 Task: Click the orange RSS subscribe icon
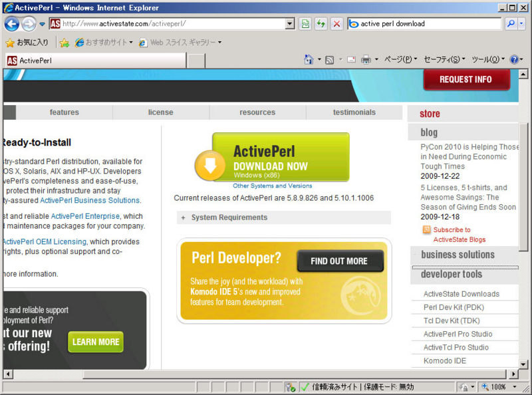[426, 229]
